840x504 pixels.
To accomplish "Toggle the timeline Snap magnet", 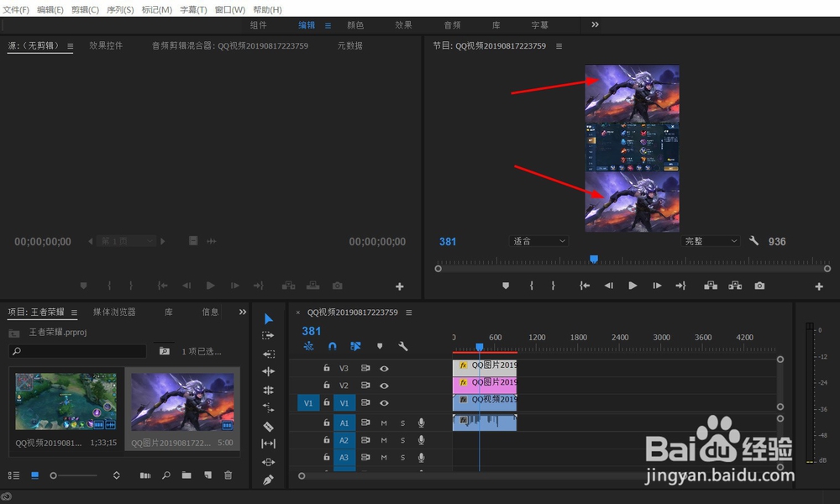I will [332, 347].
